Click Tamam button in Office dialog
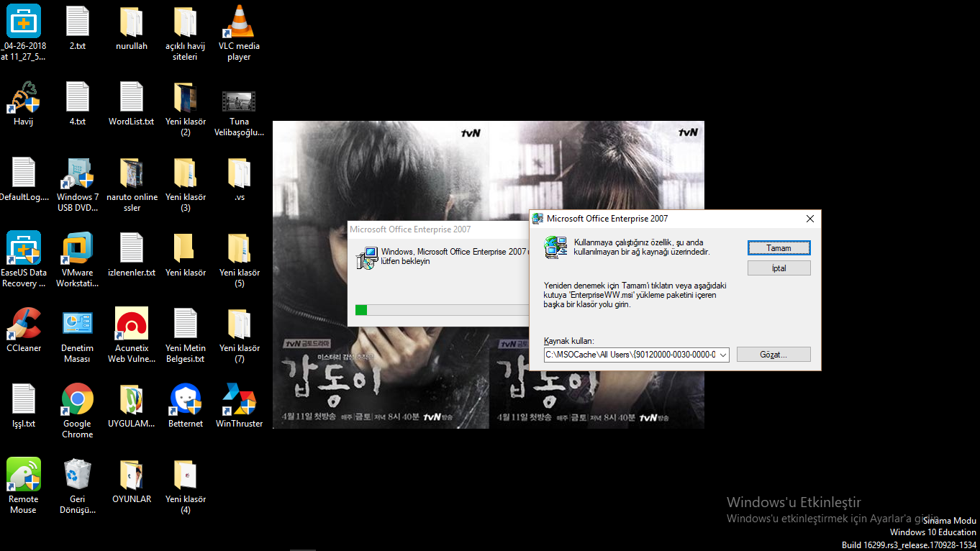Viewport: 980px width, 551px height. click(779, 247)
